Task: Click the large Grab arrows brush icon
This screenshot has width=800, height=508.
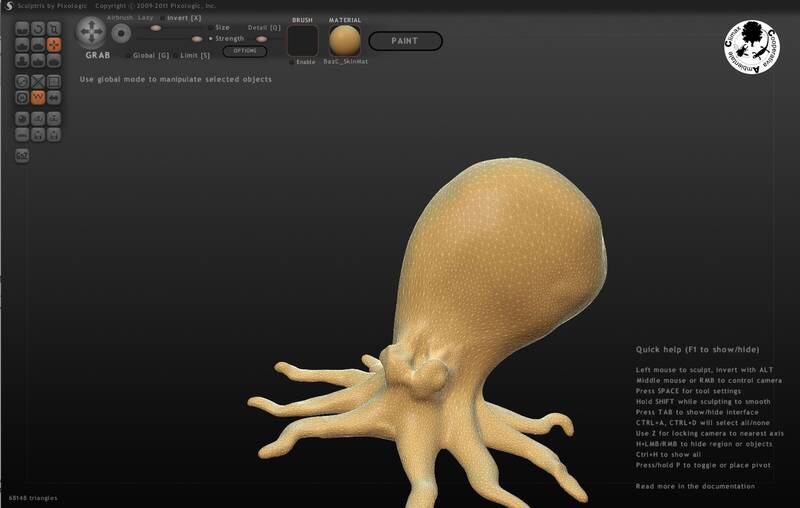Action: click(x=91, y=33)
